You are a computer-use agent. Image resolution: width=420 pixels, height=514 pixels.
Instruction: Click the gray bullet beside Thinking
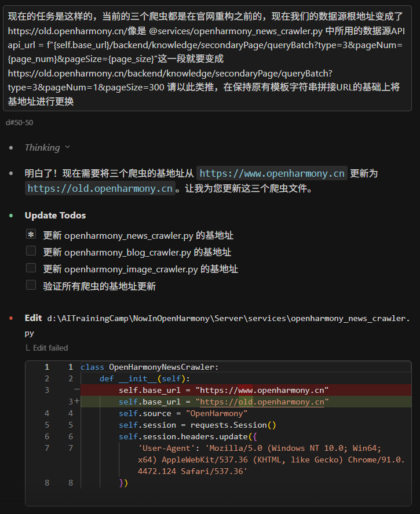coord(11,148)
